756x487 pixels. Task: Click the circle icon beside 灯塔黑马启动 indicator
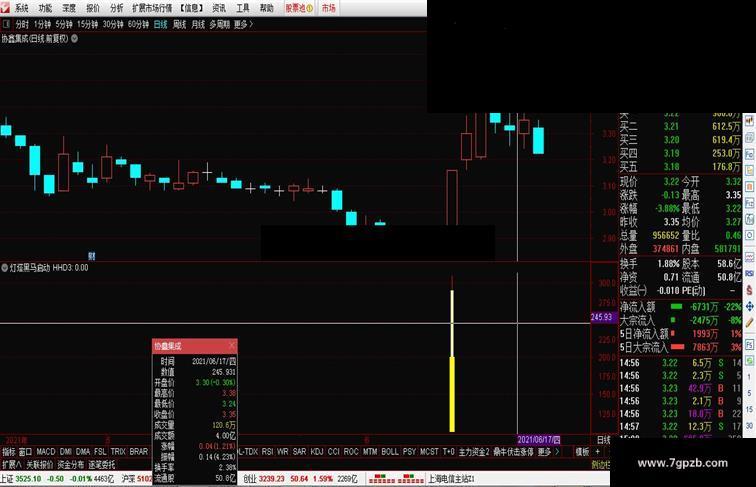pyautogui.click(x=5, y=268)
